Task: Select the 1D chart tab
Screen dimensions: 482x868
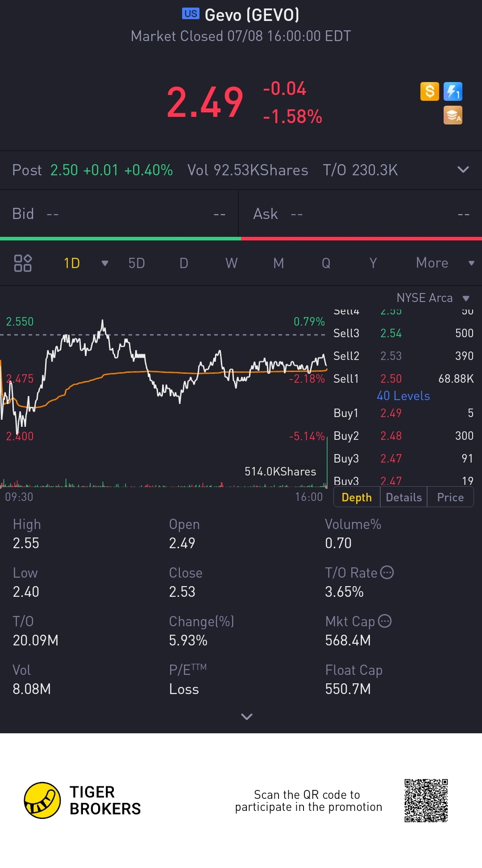Action: (72, 263)
